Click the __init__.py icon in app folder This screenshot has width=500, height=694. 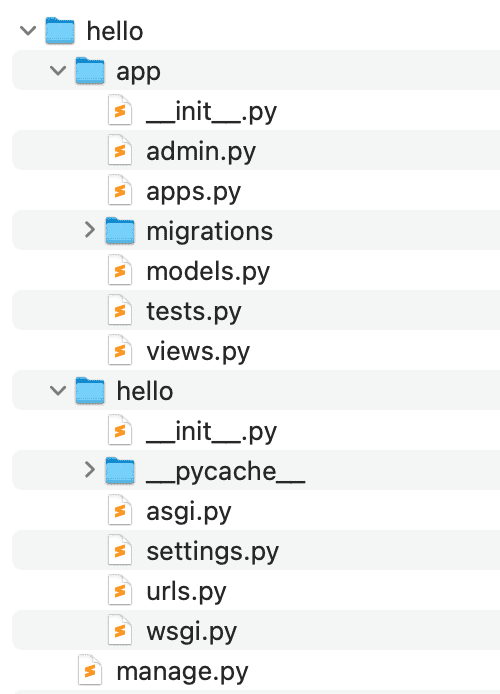click(120, 110)
